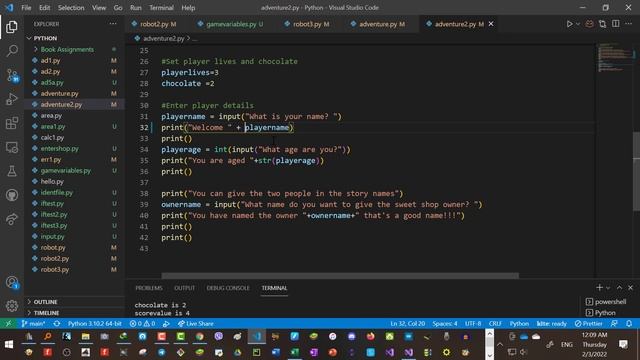Click the Prettier status bar item
This screenshot has width=640, height=360.
[589, 324]
